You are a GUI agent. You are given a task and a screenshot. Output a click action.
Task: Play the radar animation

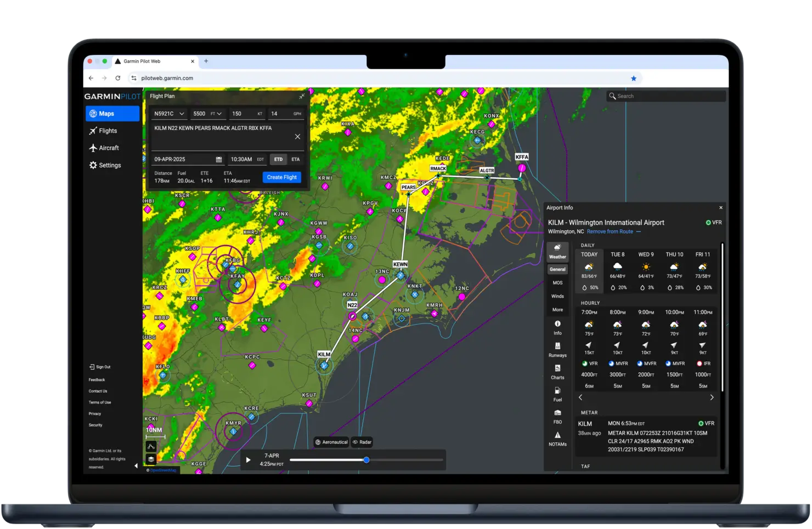tap(248, 460)
